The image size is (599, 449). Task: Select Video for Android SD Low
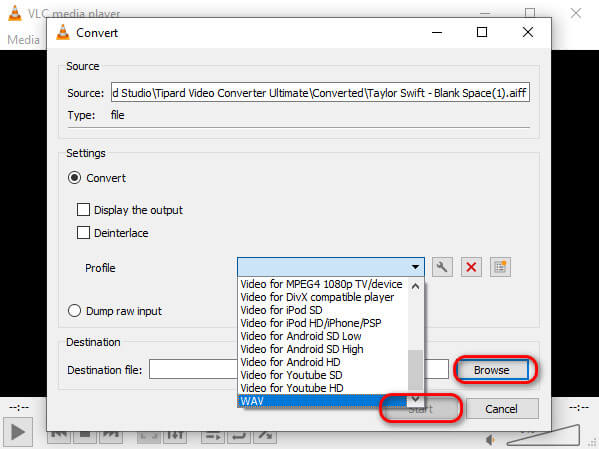[301, 336]
